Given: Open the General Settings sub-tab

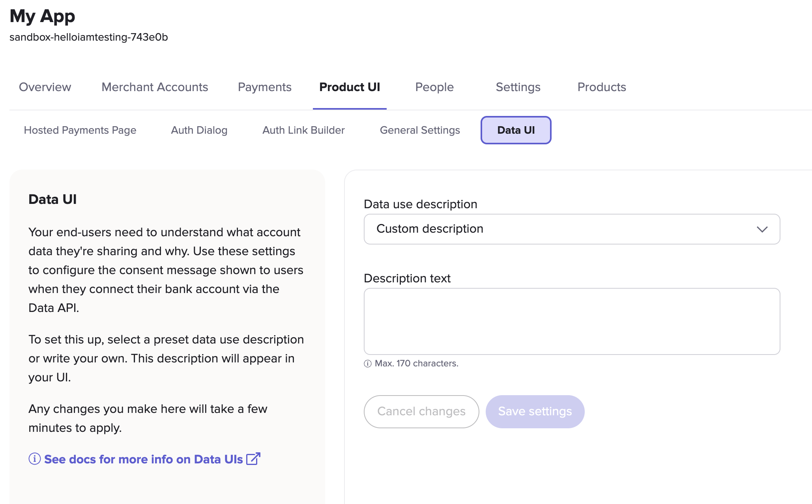Looking at the screenshot, I should 420,130.
